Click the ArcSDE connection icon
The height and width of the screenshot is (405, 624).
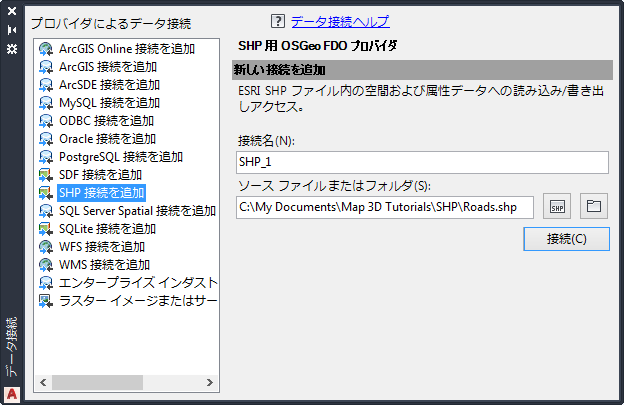click(x=46, y=85)
